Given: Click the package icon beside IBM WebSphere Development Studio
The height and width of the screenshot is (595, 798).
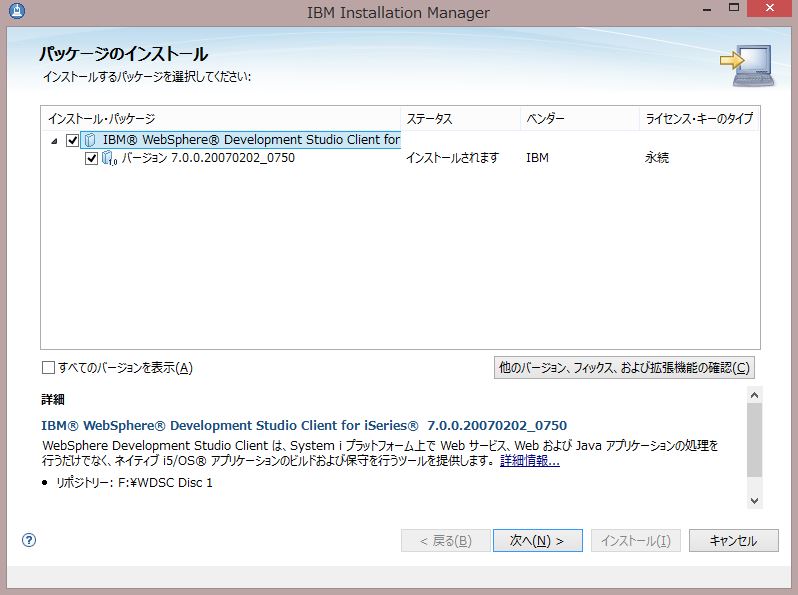Looking at the screenshot, I should point(90,139).
